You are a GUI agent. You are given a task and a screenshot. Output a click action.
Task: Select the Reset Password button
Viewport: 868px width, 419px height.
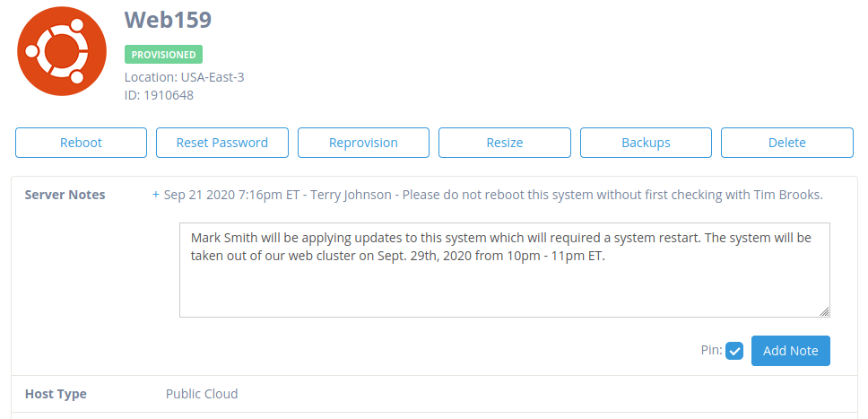222,143
